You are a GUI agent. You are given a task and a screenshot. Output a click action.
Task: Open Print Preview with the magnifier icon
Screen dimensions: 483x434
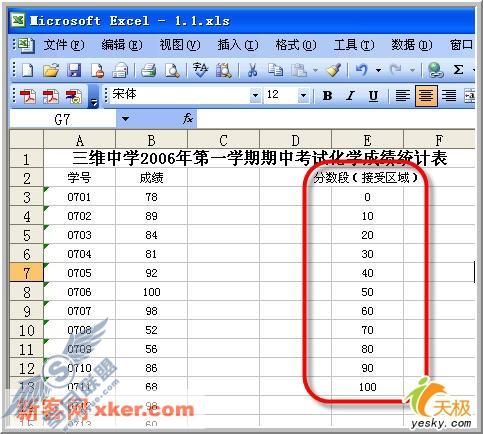click(172, 70)
